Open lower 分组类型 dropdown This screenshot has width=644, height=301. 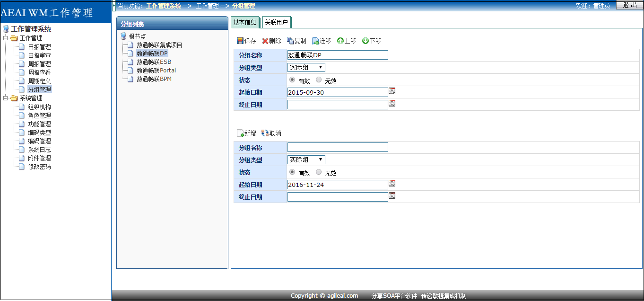pyautogui.click(x=306, y=160)
